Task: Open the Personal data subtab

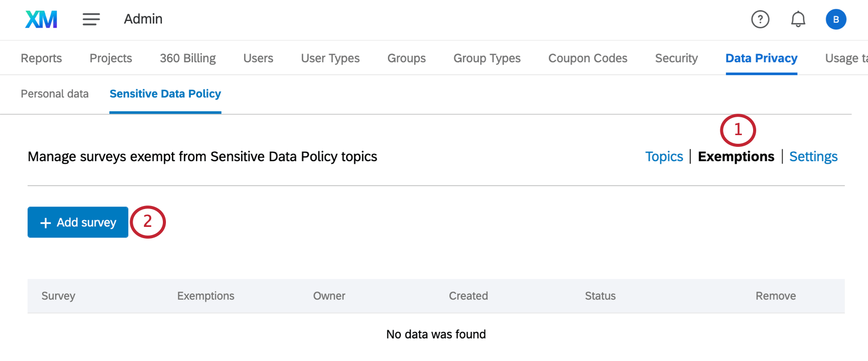Action: coord(55,94)
